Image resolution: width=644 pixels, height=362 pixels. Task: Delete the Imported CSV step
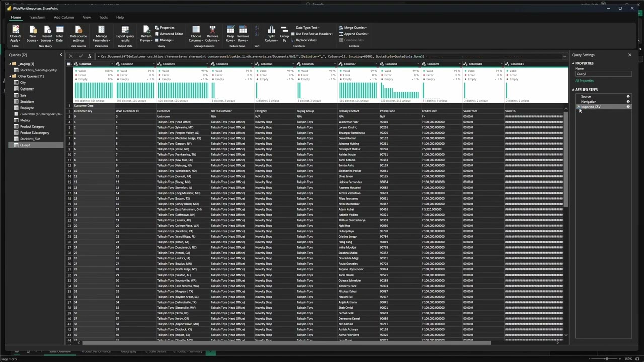click(x=578, y=107)
